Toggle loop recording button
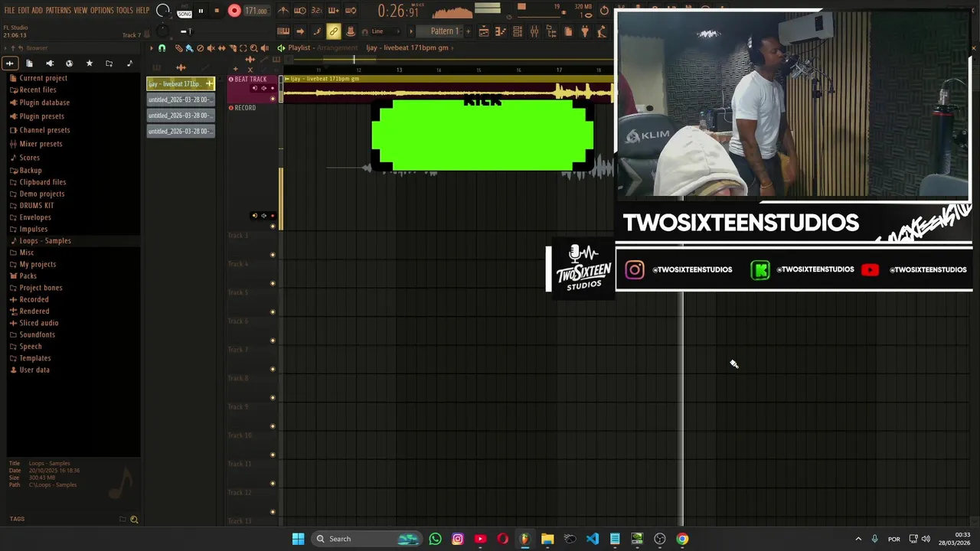The width and height of the screenshot is (980, 551). 351,11
